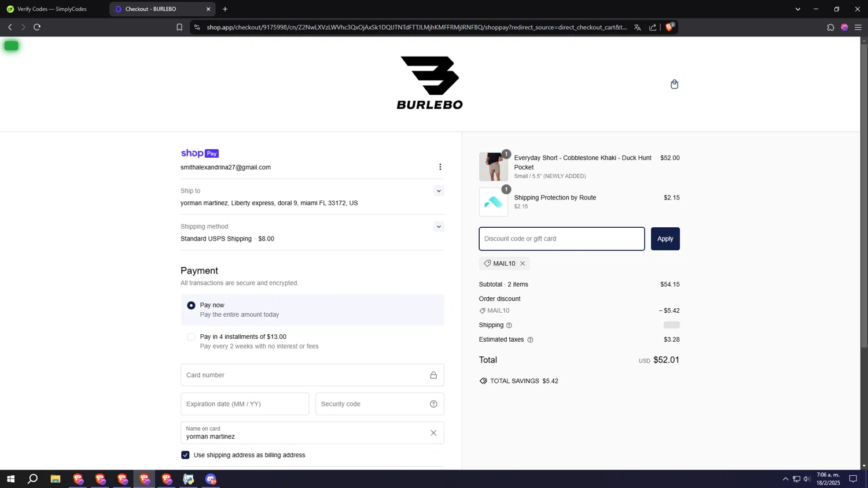Click the browser profile avatar icon
This screenshot has width=868, height=488.
pyautogui.click(x=844, y=27)
